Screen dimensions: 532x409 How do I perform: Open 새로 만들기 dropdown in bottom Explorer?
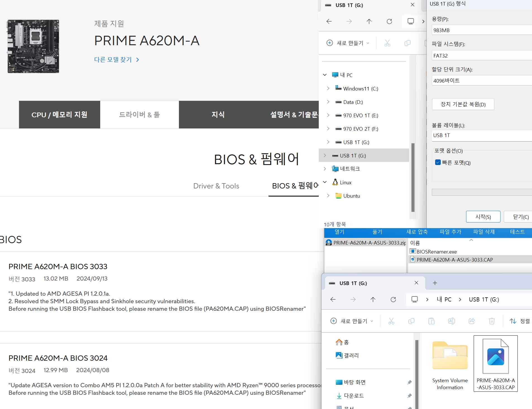352,321
